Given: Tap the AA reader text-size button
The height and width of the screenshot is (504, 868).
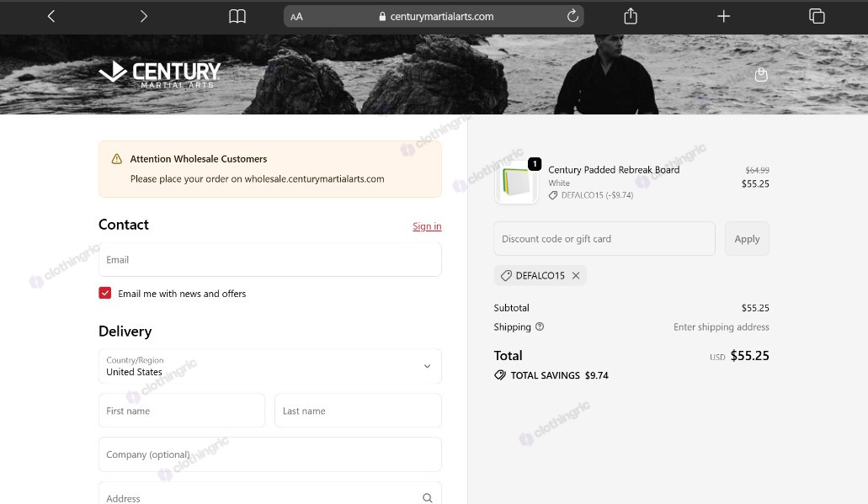Looking at the screenshot, I should pyautogui.click(x=296, y=17).
